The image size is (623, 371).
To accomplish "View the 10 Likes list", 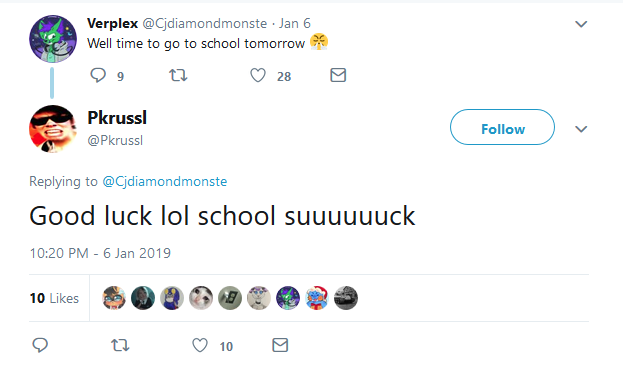I will 54,298.
